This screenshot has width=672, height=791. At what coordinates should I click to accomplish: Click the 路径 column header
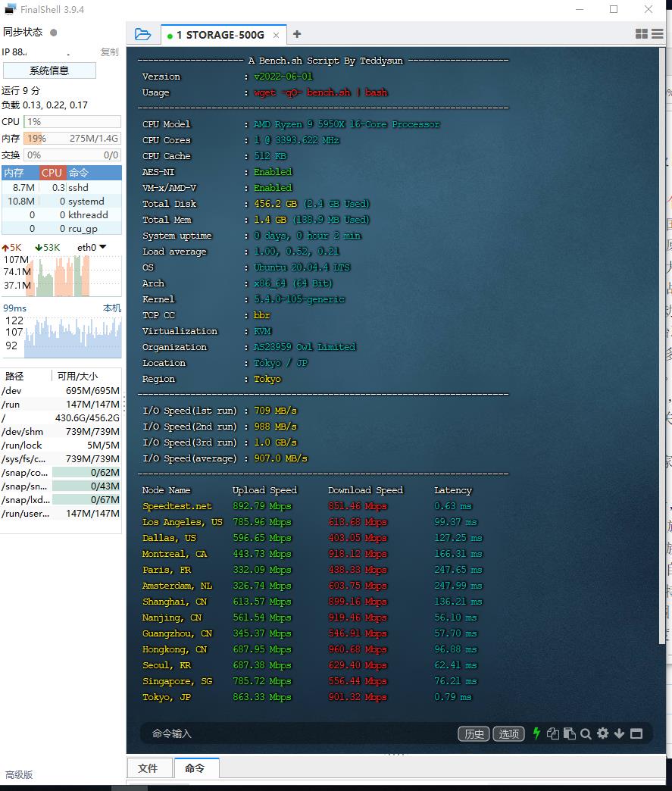(x=26, y=376)
